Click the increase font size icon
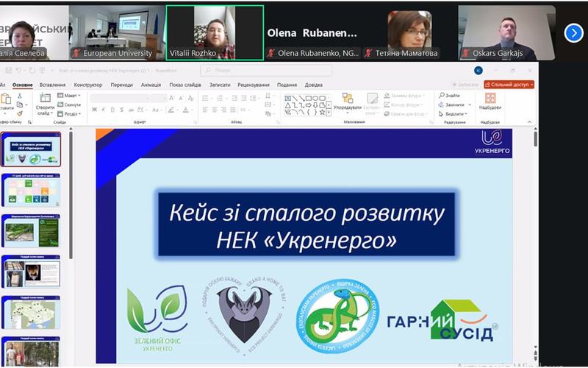Viewport: 588px width, 368px height. pos(172,98)
